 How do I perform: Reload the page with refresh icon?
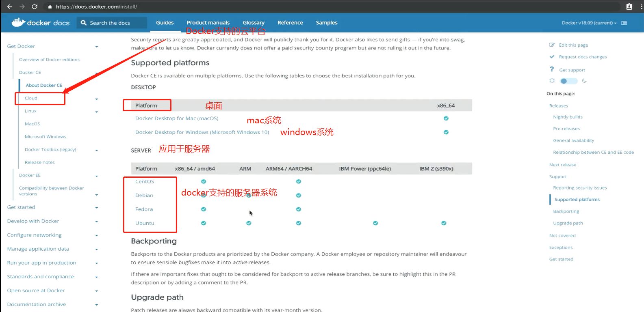pyautogui.click(x=35, y=6)
